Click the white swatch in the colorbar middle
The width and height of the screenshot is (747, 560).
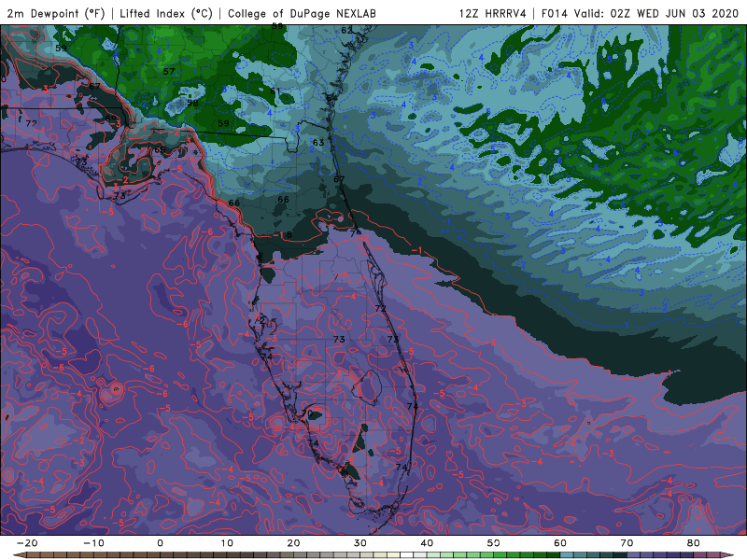[x=406, y=555]
